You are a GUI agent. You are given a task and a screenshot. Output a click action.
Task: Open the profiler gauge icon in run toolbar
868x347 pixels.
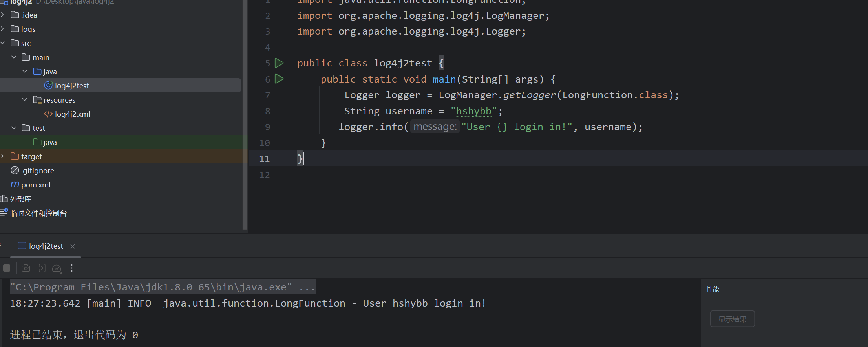pos(57,268)
